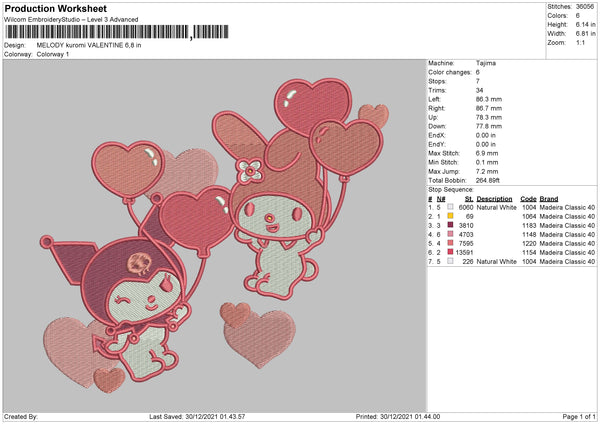This screenshot has height=424, width=600.
Task: Click the 'Created By:' footer label
Action: click(21, 417)
